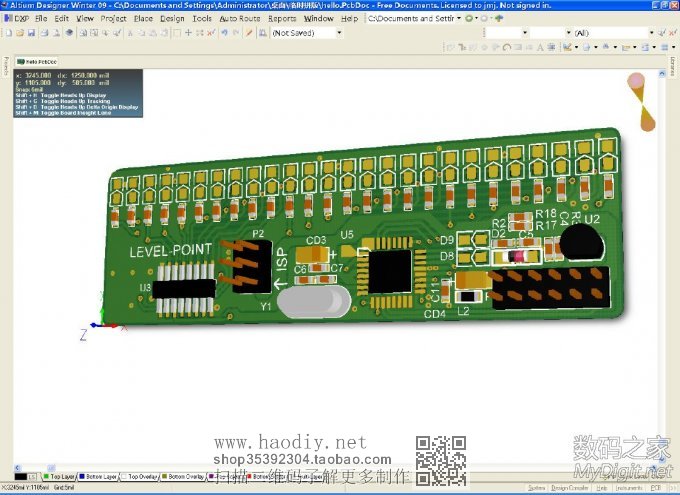The image size is (680, 495).
Task: Toggle the Bottom Layer tab
Action: point(99,477)
